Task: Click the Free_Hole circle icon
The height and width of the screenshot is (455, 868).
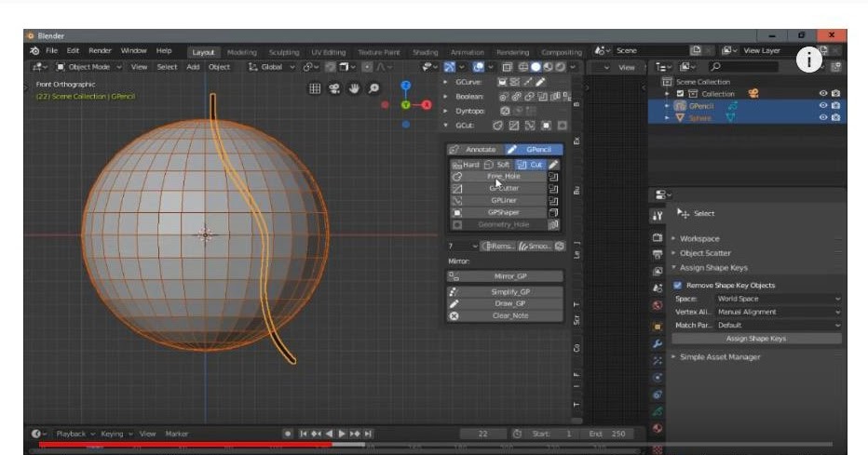Action: [x=457, y=177]
